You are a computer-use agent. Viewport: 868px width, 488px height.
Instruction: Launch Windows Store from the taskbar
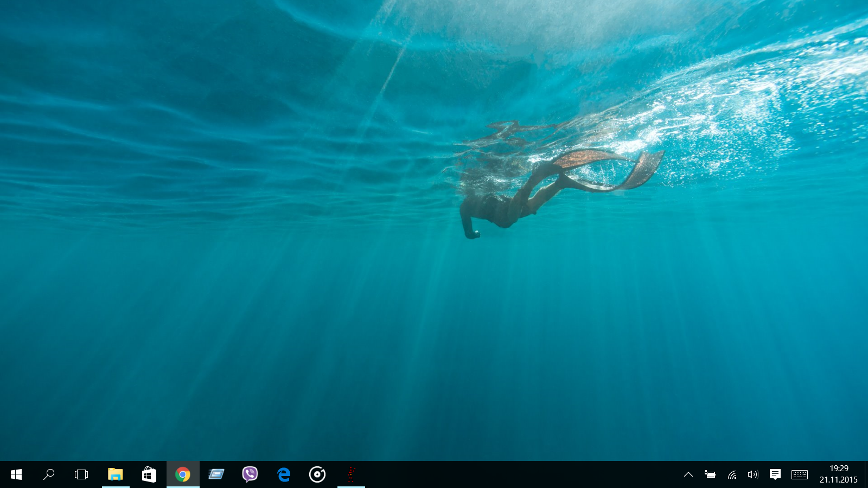149,474
